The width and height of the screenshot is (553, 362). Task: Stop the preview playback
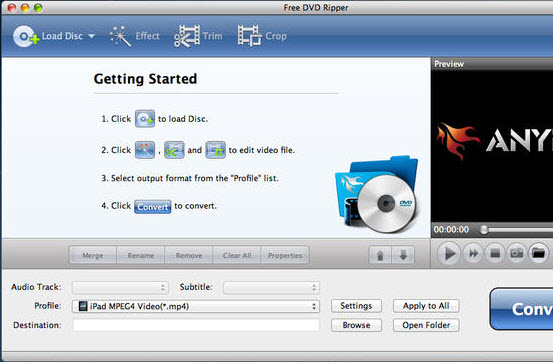pyautogui.click(x=495, y=253)
